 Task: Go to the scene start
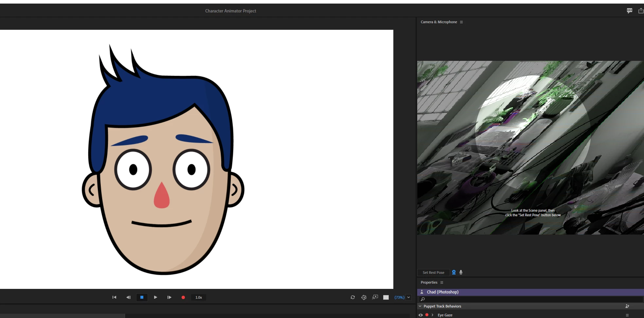pyautogui.click(x=114, y=297)
